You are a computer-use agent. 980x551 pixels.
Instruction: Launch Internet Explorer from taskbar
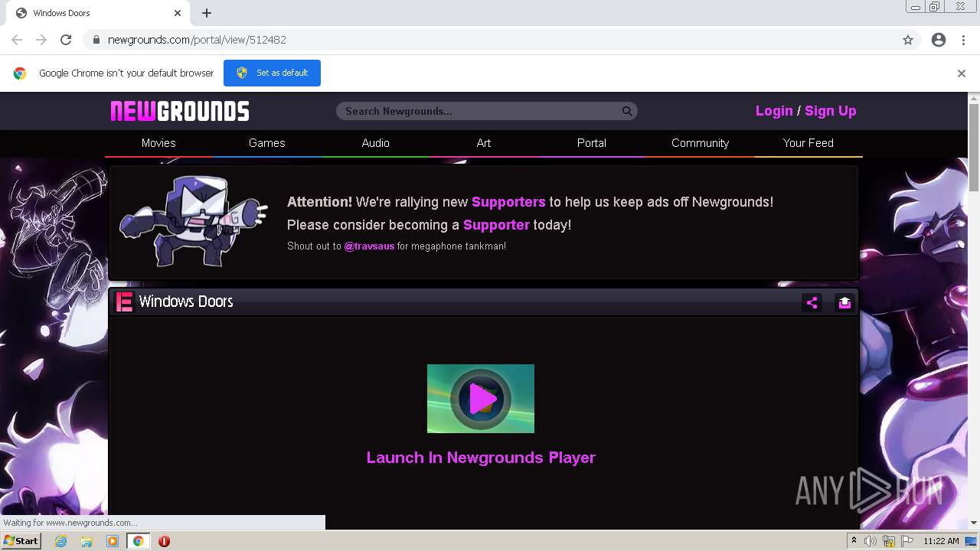coord(61,541)
